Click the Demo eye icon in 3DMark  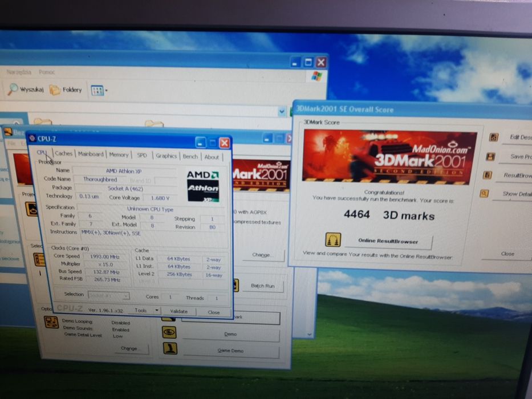point(169,332)
